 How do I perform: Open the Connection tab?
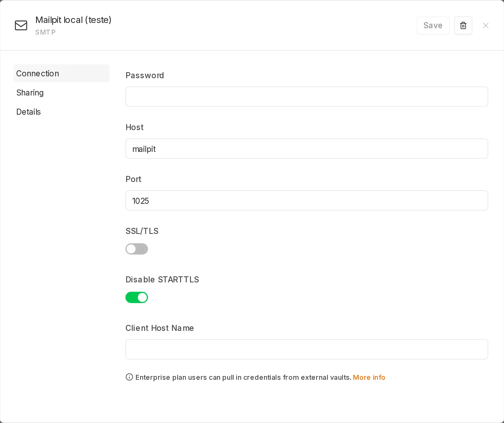point(62,73)
